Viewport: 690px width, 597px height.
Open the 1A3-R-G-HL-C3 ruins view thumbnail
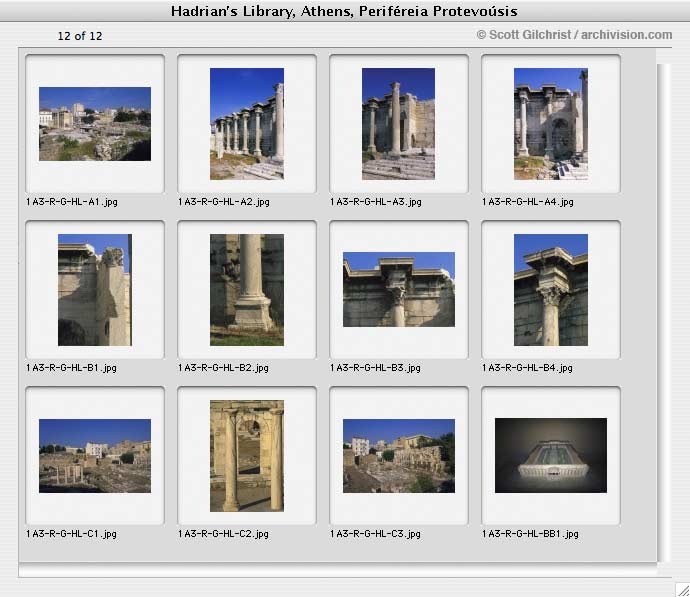point(399,456)
